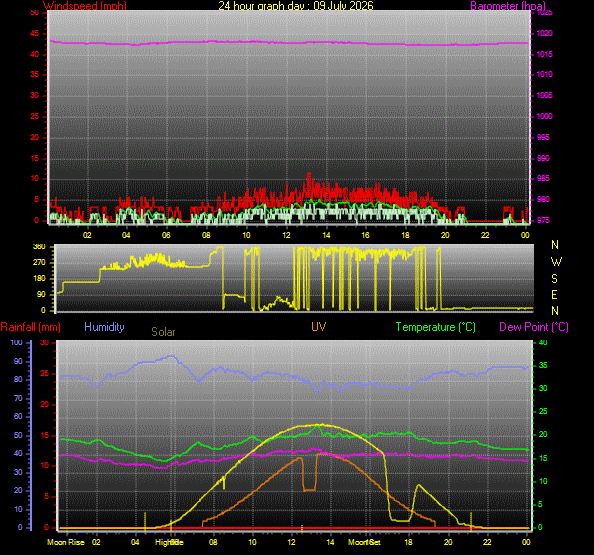Viewport: 594px width, 555px height.
Task: Click the 24 hour graph day title
Action: 296,5
